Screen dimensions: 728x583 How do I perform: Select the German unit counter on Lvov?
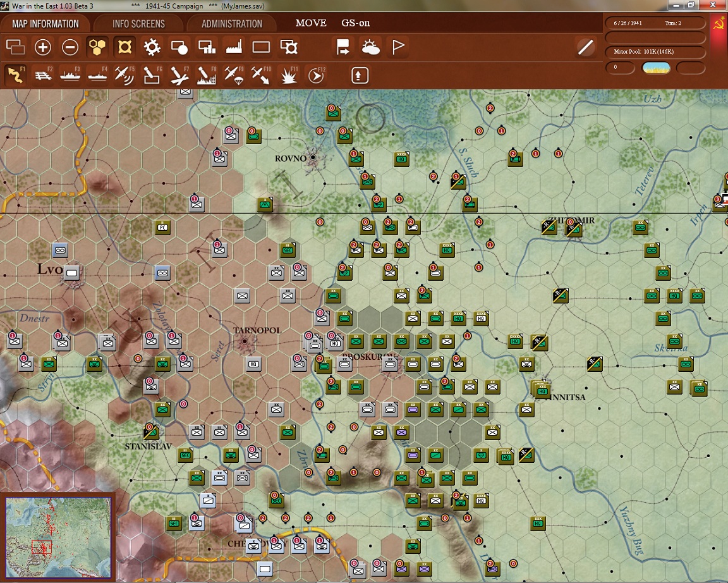pos(71,273)
